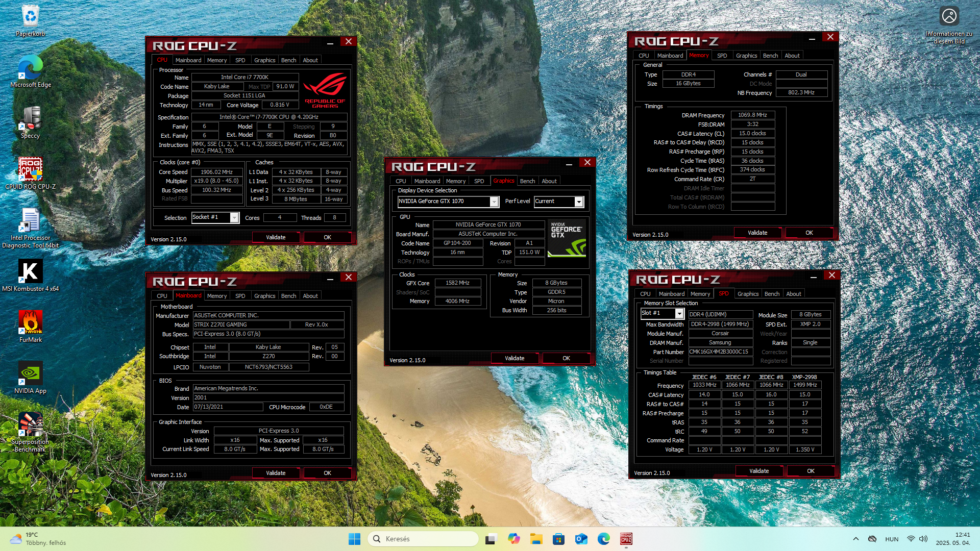980x551 pixels.
Task: Click OK in the SPD window
Action: (811, 471)
